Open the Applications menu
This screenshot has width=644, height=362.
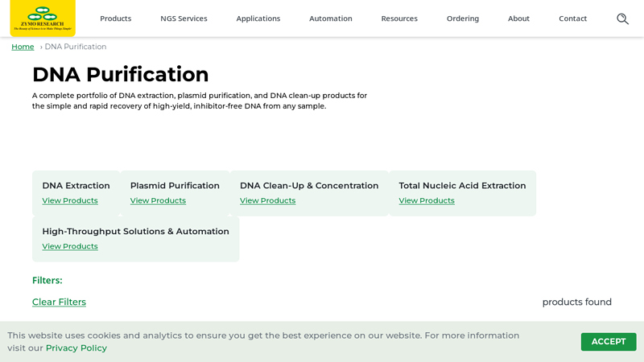(x=258, y=19)
